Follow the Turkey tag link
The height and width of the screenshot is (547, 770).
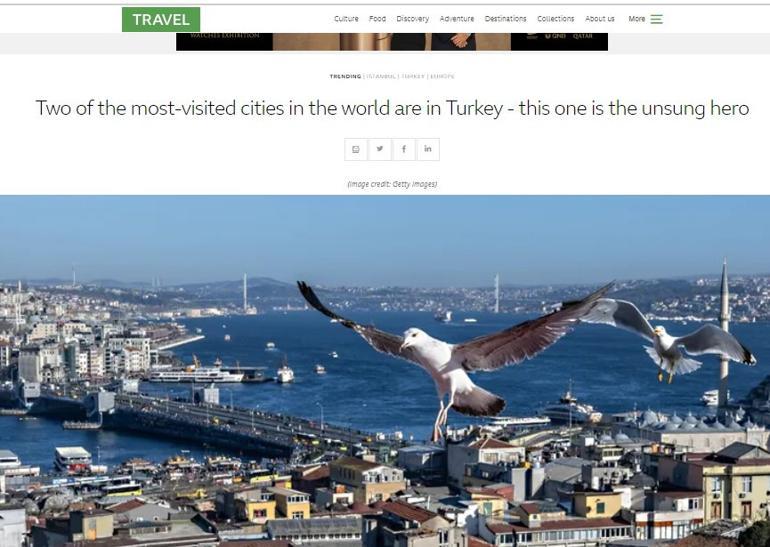click(413, 77)
